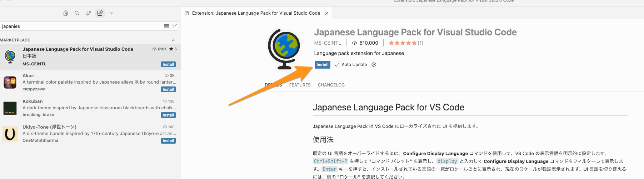Open the MS-CEINTL publisher link
This screenshot has height=179, width=644.
pos(328,43)
